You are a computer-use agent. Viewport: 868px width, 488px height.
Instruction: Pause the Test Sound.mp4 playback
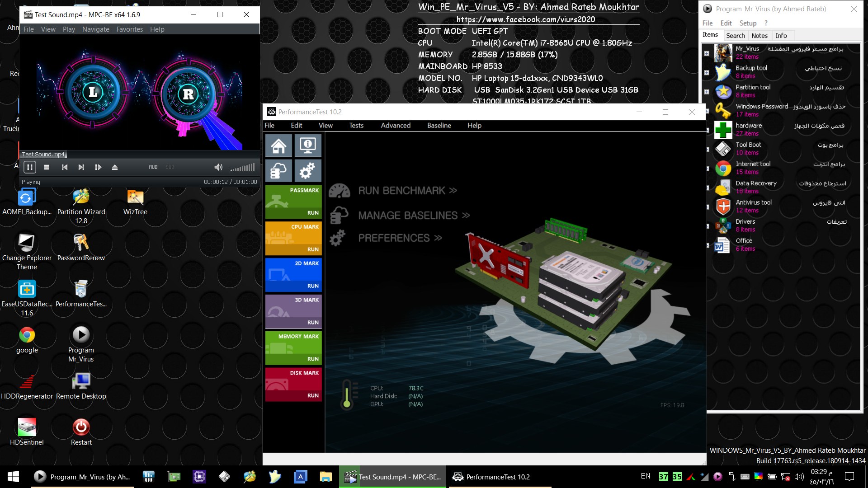pos(29,167)
